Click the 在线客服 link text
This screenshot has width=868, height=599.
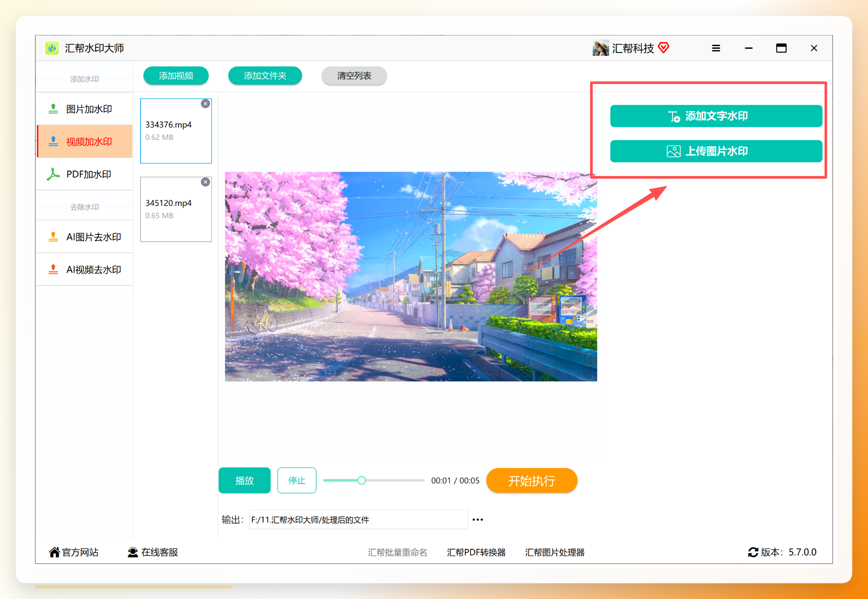[160, 552]
